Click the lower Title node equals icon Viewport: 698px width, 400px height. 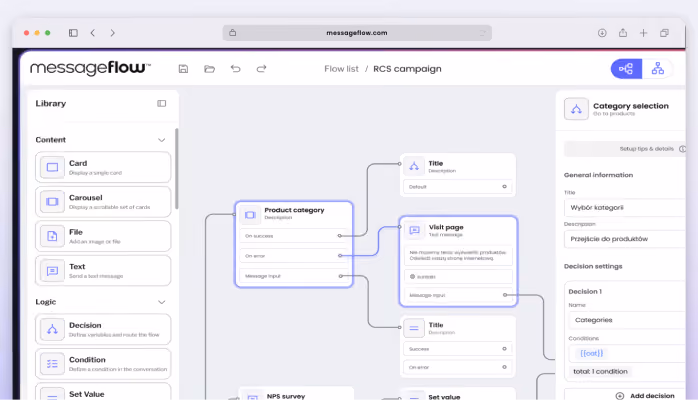point(414,328)
